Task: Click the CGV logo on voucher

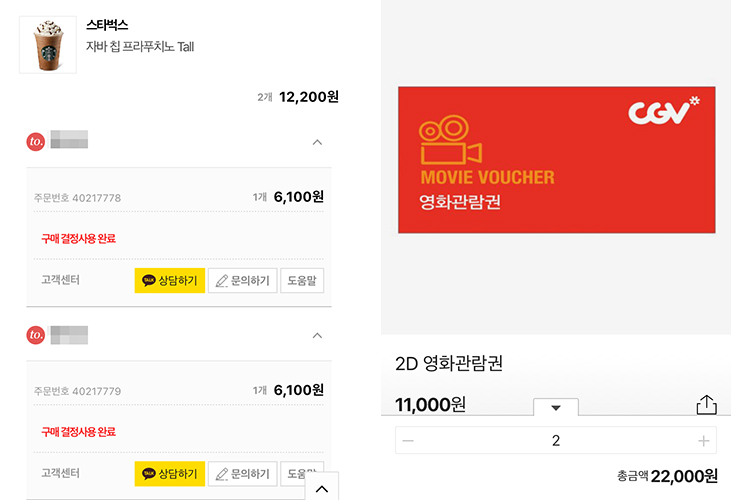Action: 663,111
